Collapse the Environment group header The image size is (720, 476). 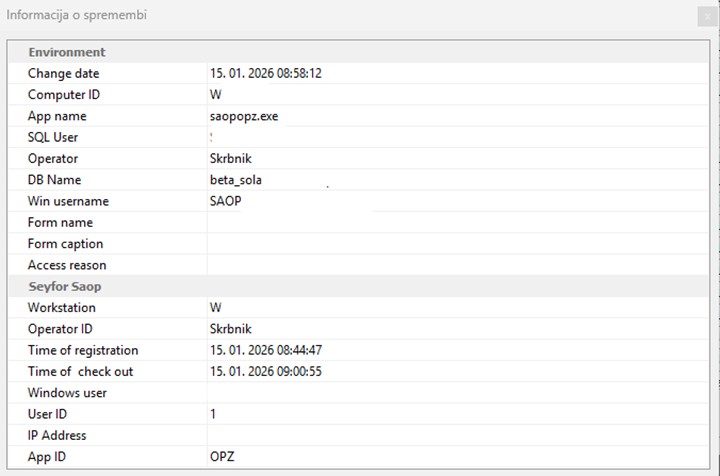click(x=67, y=52)
